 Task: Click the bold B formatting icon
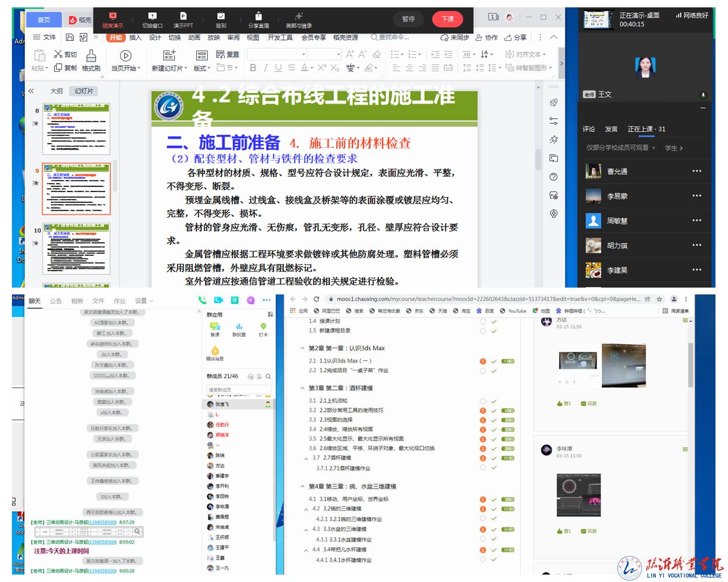point(253,68)
